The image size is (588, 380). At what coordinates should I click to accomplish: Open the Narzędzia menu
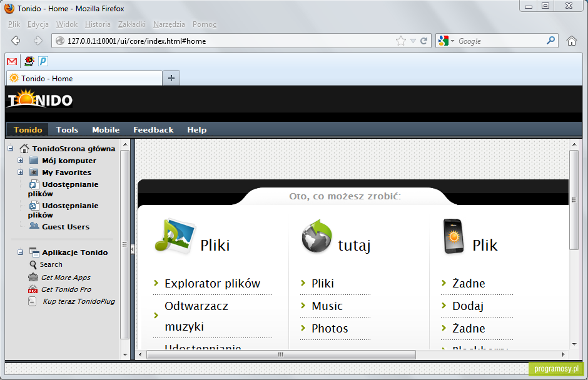[x=169, y=24]
